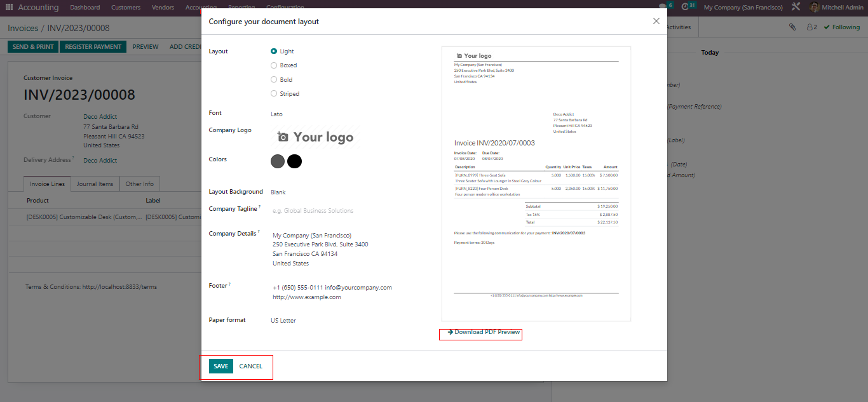
Task: Click Mitchell Admin's avatar picture
Action: [x=815, y=8]
